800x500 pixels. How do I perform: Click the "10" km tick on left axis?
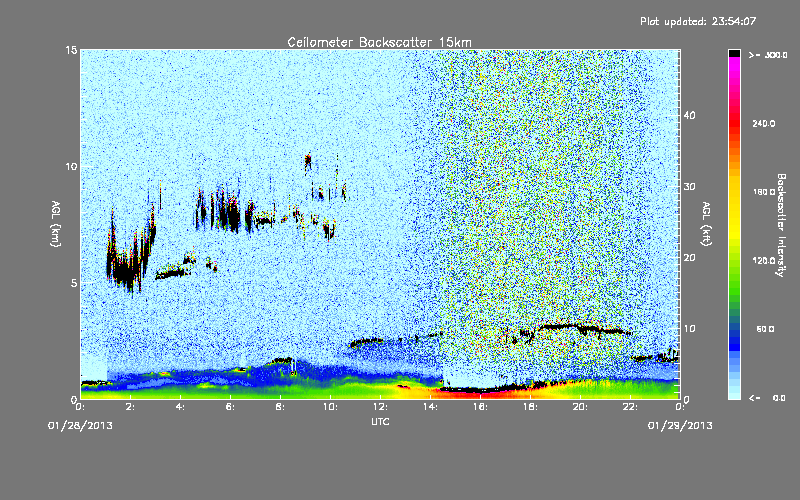click(71, 167)
